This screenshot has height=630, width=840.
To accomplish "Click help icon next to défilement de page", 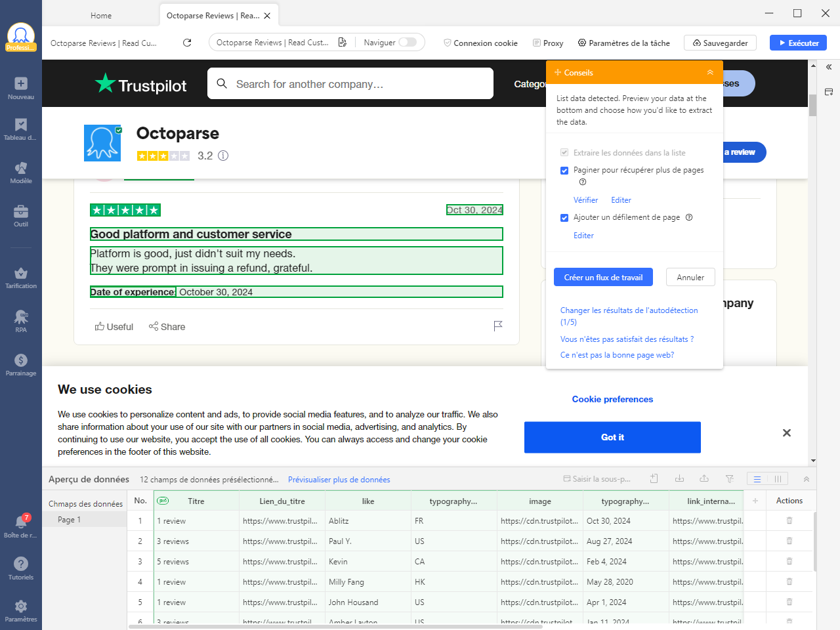I will (689, 217).
